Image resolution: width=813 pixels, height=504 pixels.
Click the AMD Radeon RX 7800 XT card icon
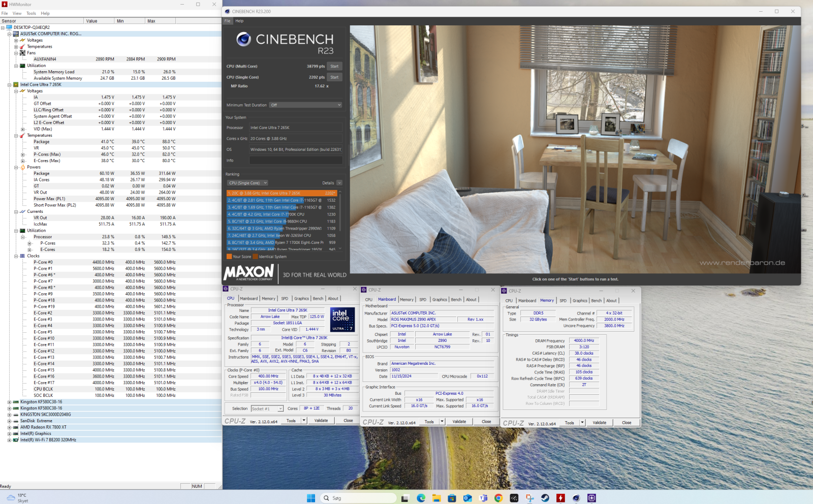coord(16,427)
